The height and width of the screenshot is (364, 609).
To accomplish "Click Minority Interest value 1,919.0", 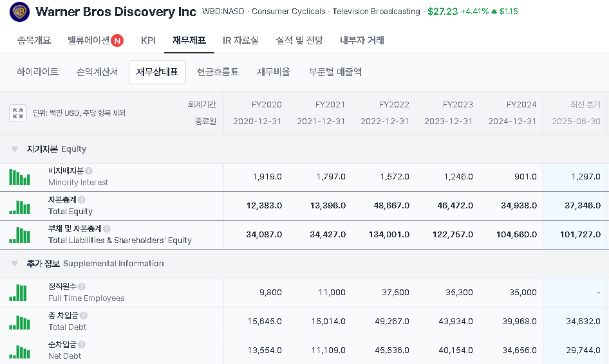I will click(267, 177).
